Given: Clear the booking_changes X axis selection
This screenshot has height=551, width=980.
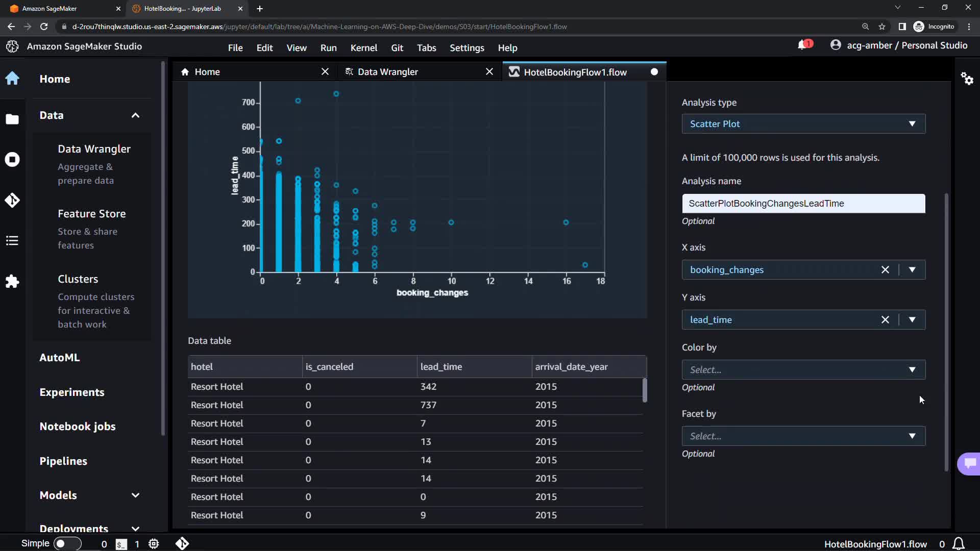Looking at the screenshot, I should click(x=885, y=270).
